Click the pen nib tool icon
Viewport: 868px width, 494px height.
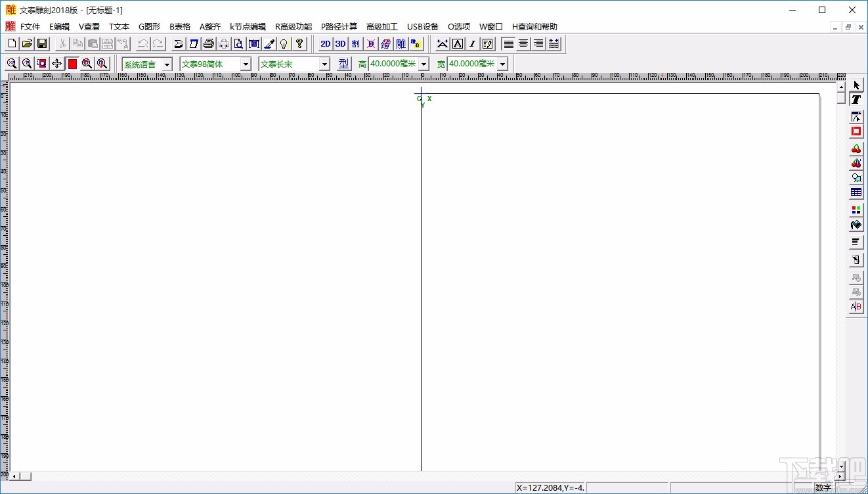coord(269,44)
